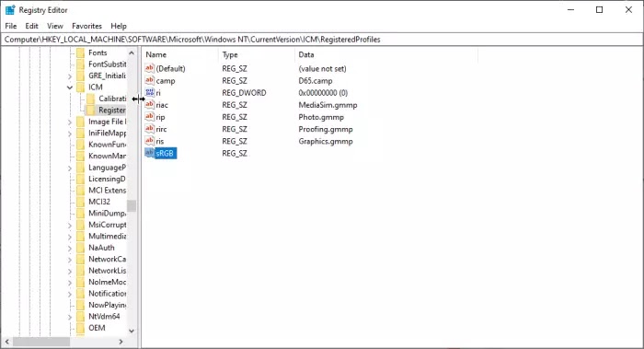
Task: Expand the LanguagePack tree node
Action: 70,169
